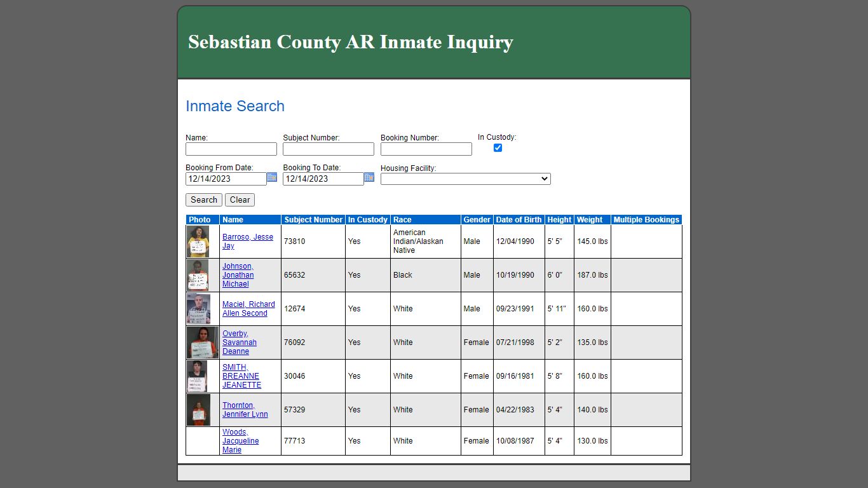Select subject number 57329 cell

[x=313, y=410]
